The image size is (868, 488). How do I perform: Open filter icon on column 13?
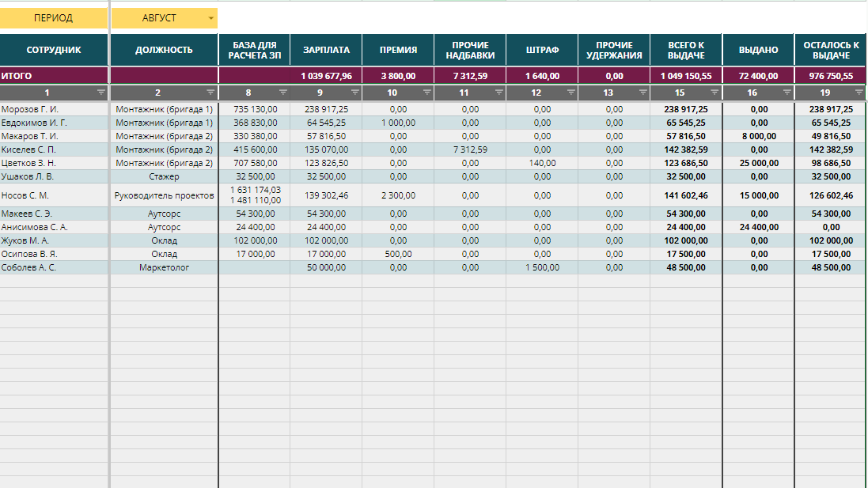click(x=642, y=93)
